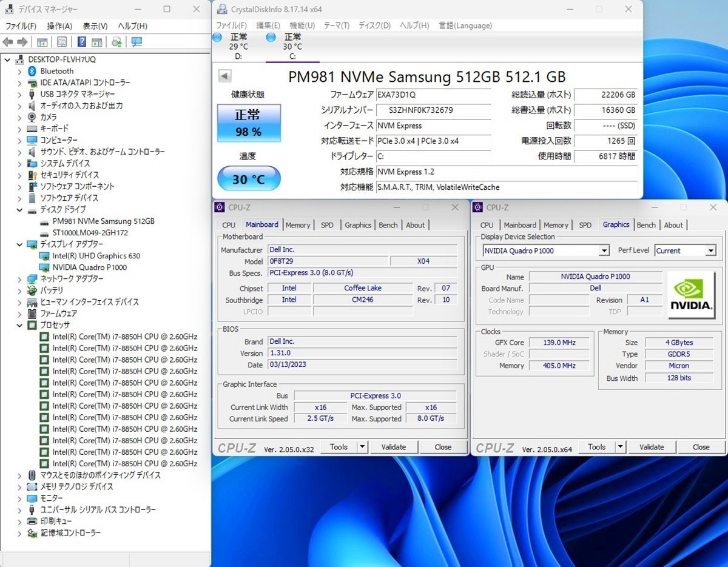
Task: Click the firmware field EXA73D1Q
Action: pos(433,95)
